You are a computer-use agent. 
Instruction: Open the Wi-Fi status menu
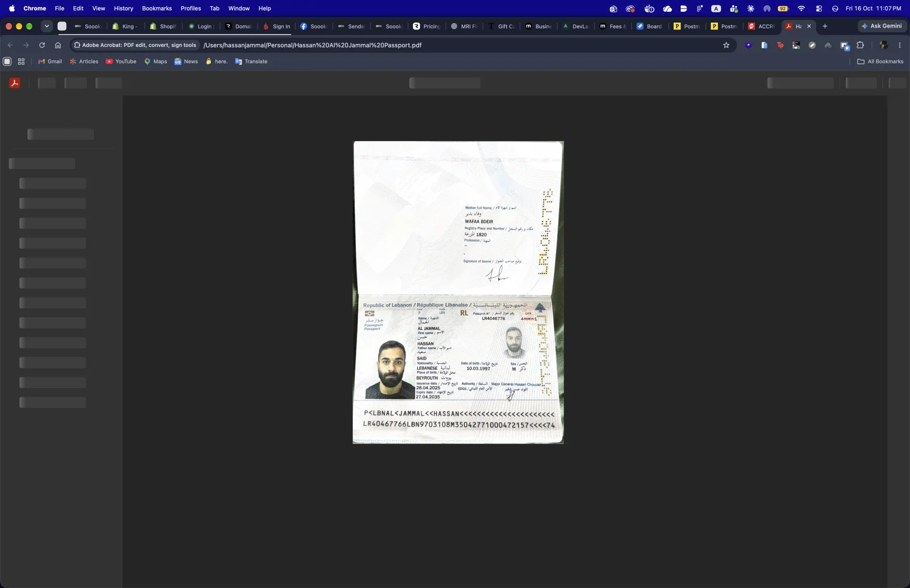coord(801,9)
